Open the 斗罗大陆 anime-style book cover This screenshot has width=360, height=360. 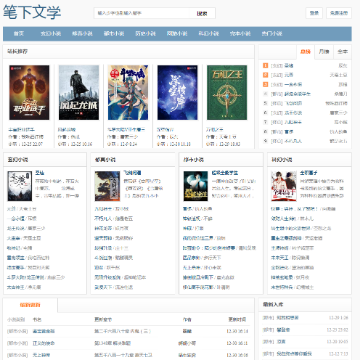(128, 92)
